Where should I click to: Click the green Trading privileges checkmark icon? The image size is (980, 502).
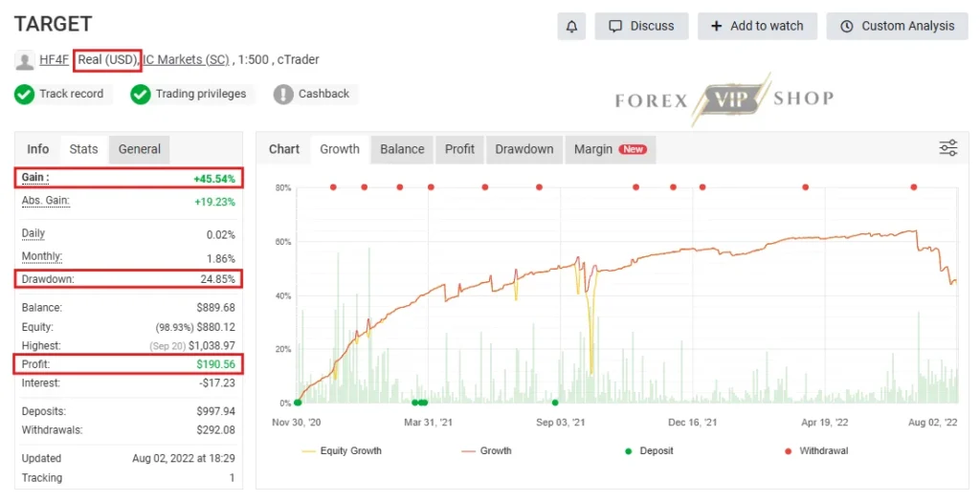tap(141, 95)
